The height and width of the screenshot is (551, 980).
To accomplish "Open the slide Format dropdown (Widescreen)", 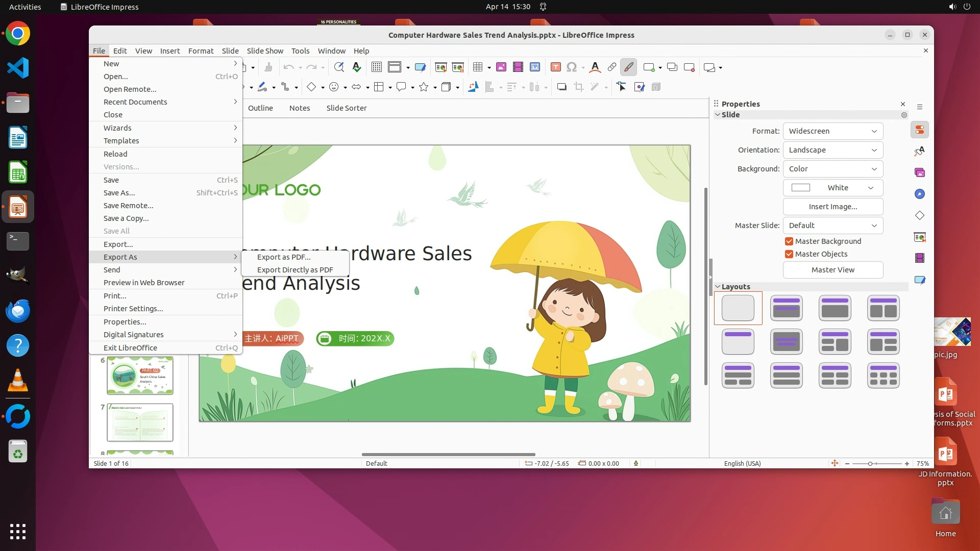I will click(832, 131).
